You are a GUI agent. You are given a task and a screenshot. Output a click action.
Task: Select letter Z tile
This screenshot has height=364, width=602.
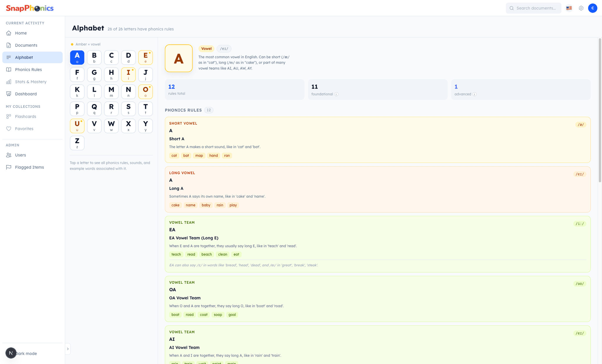77,143
